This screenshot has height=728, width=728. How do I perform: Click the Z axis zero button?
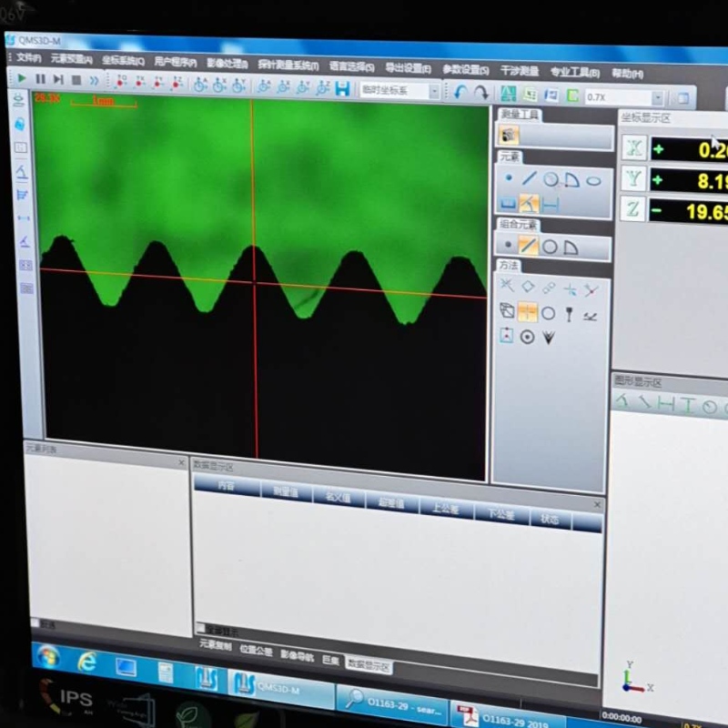click(633, 209)
